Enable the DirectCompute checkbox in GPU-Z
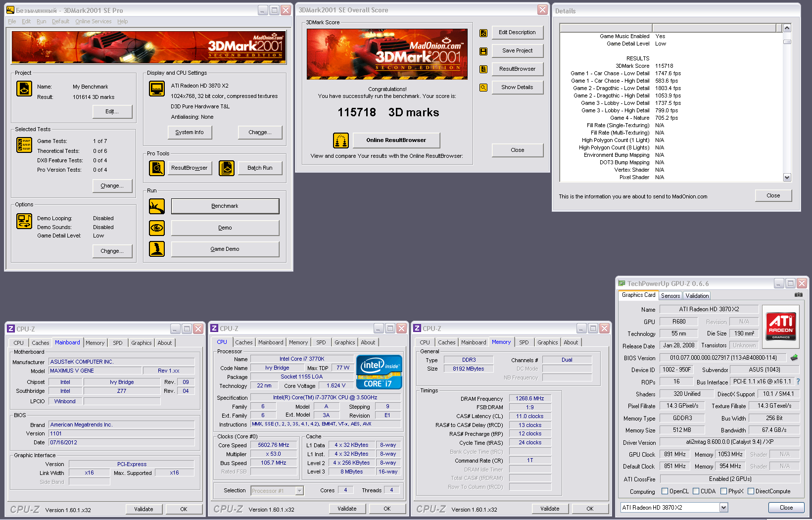812x520 pixels. tap(751, 491)
